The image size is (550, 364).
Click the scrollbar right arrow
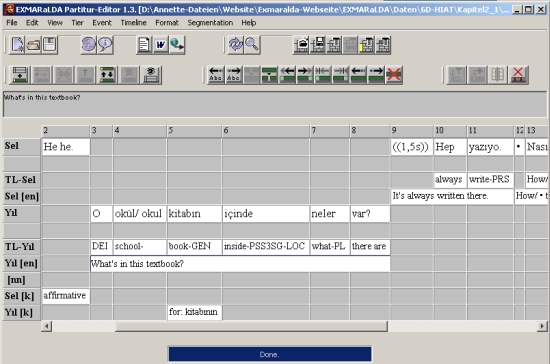tap(542, 326)
